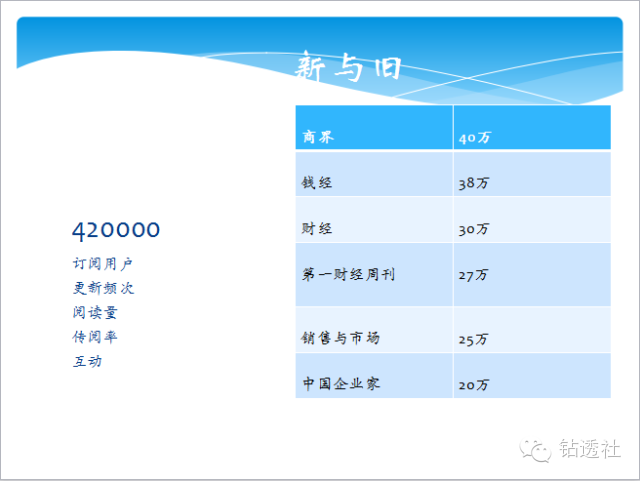Click the bullet text 更新频次

[103, 288]
